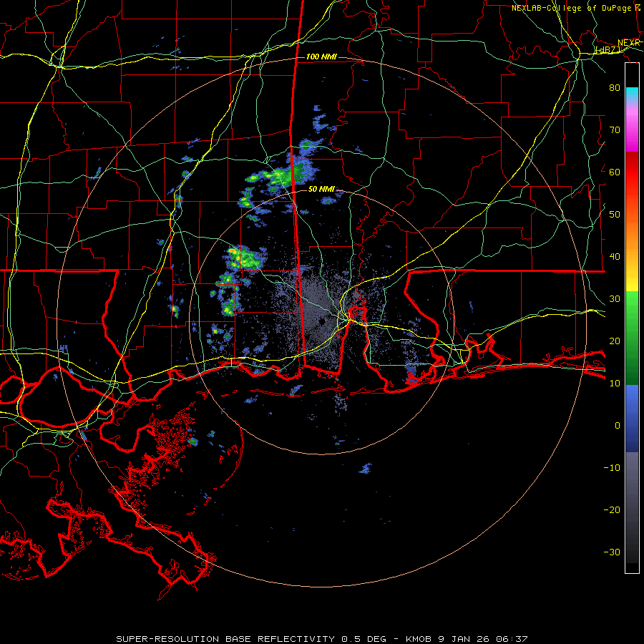
Task: Click the "70" value on the dBZ scale
Action: (x=615, y=130)
